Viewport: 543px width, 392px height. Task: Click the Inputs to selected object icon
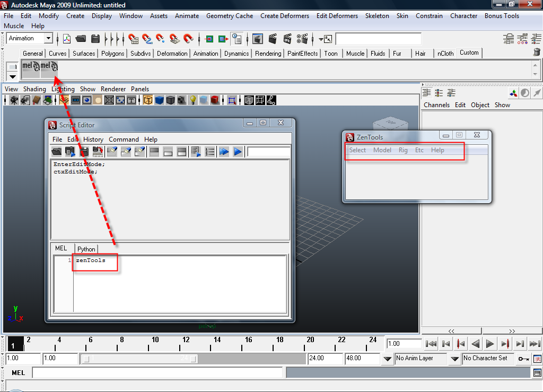pos(209,39)
